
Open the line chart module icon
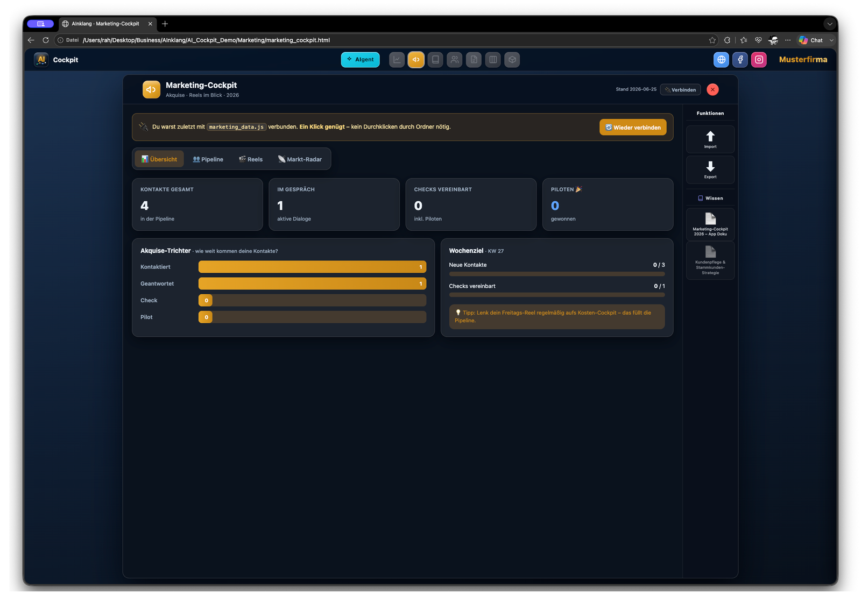click(x=397, y=60)
